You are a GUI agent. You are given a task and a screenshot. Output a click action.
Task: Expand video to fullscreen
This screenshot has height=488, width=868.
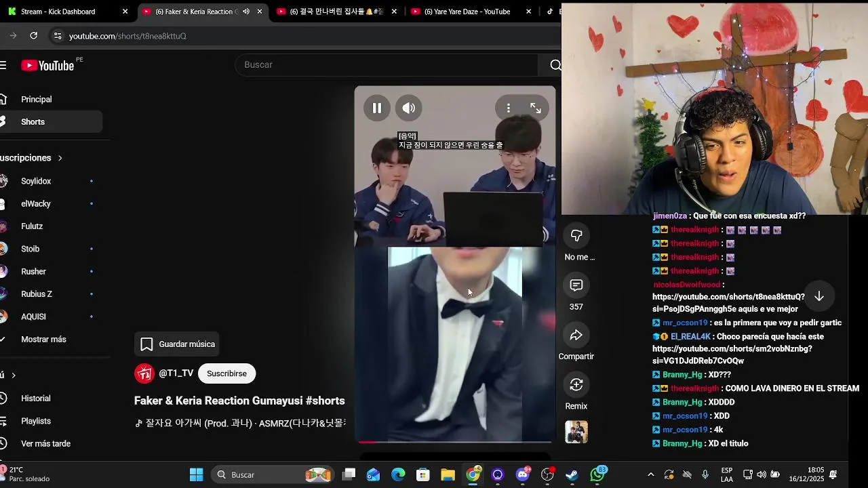click(x=536, y=108)
